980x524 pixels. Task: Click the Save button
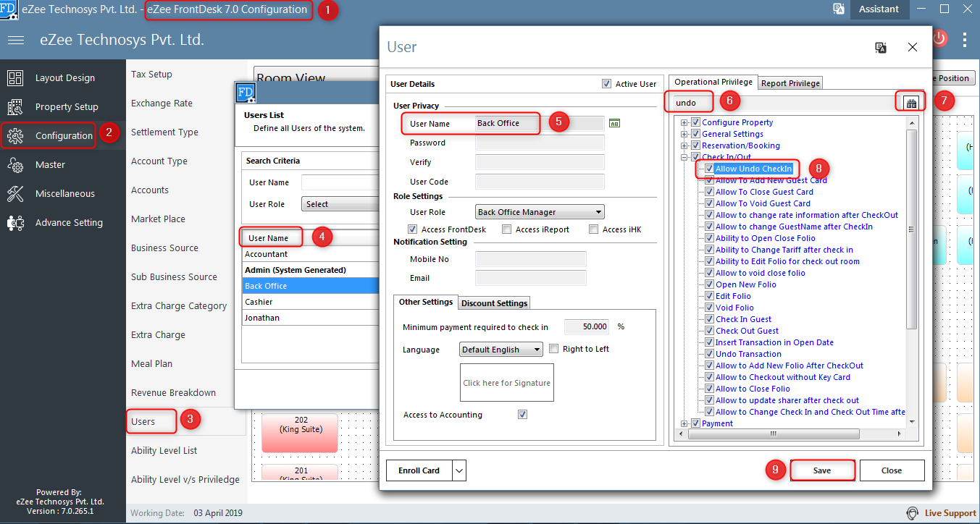click(822, 470)
